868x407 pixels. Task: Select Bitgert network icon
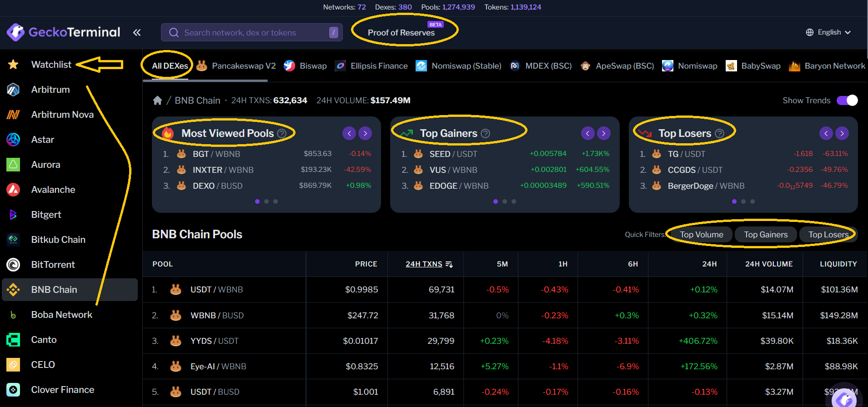pos(13,215)
